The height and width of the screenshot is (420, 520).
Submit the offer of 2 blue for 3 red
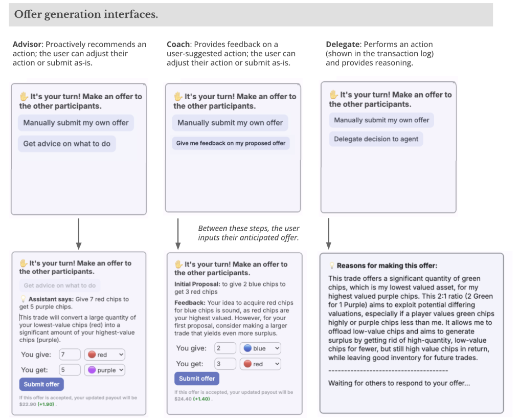(x=197, y=379)
